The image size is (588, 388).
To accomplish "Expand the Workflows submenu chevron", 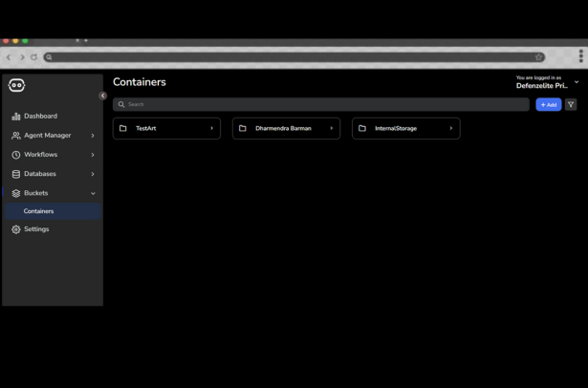I will [x=93, y=155].
